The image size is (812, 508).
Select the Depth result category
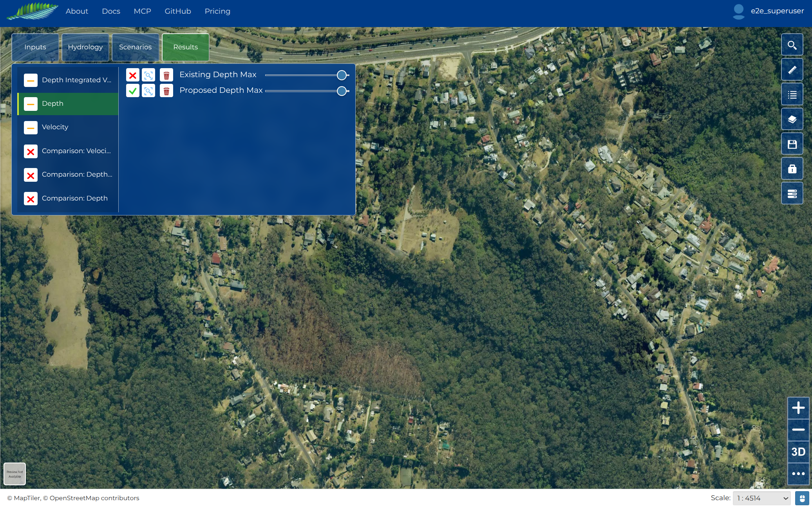click(68, 104)
